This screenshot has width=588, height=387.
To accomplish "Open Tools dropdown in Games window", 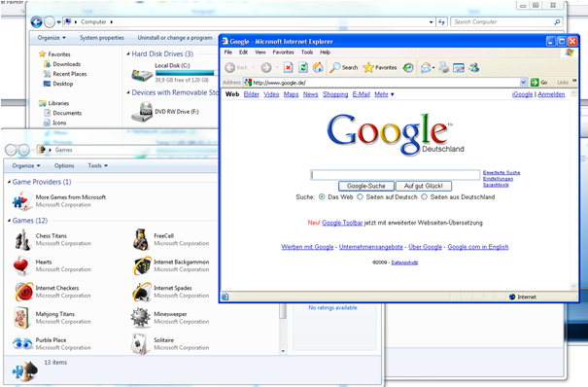I will 98,165.
